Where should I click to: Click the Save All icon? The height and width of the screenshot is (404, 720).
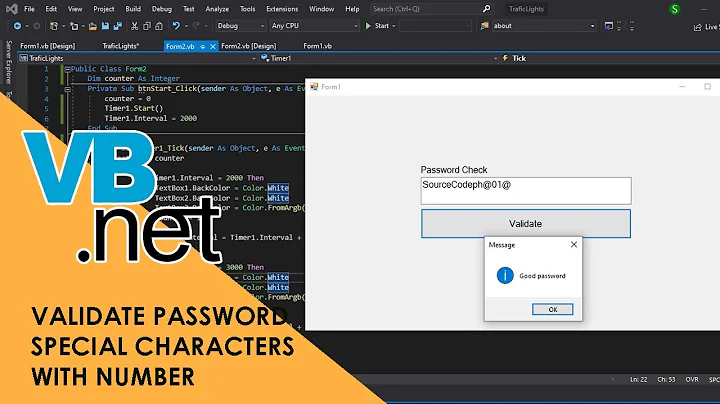pyautogui.click(x=118, y=26)
